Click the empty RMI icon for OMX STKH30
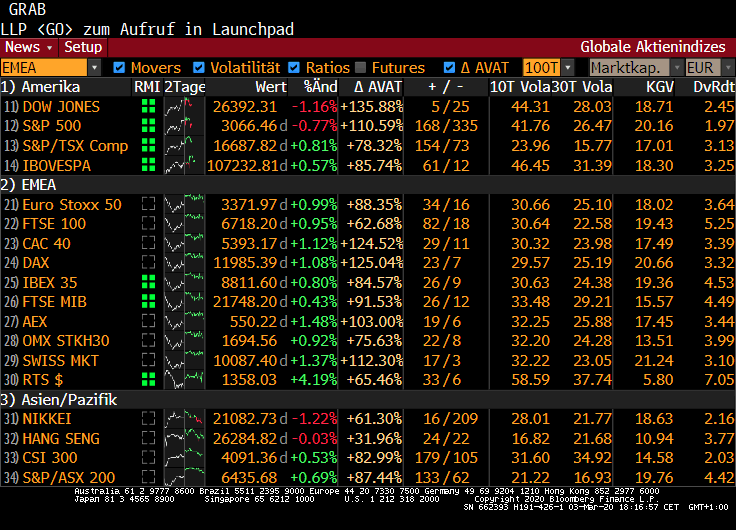 coord(149,340)
